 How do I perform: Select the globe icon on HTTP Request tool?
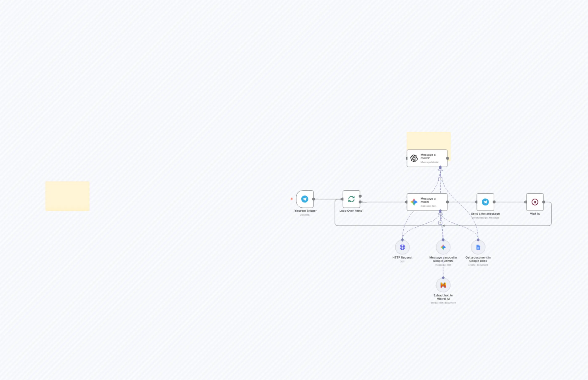click(402, 247)
